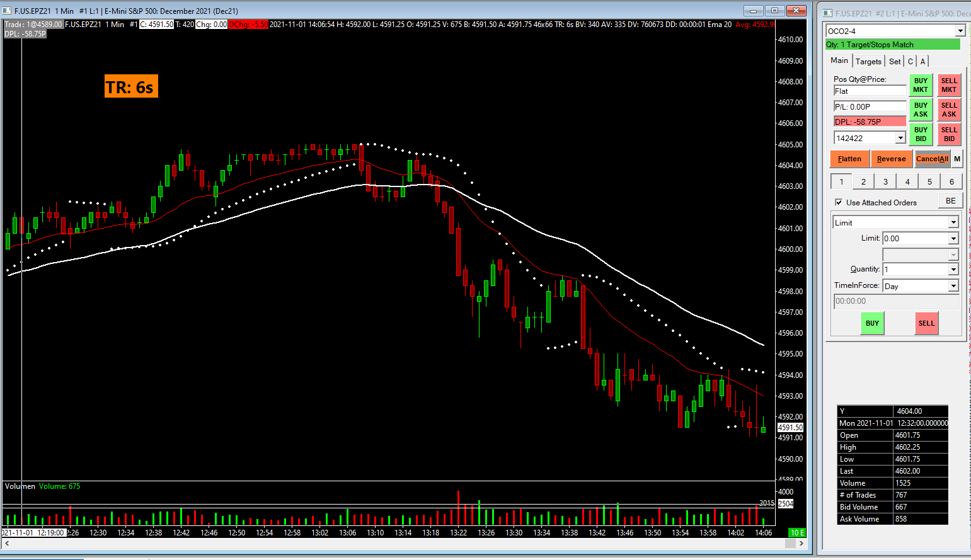
Task: Select quantity button 3
Action: pos(885,181)
